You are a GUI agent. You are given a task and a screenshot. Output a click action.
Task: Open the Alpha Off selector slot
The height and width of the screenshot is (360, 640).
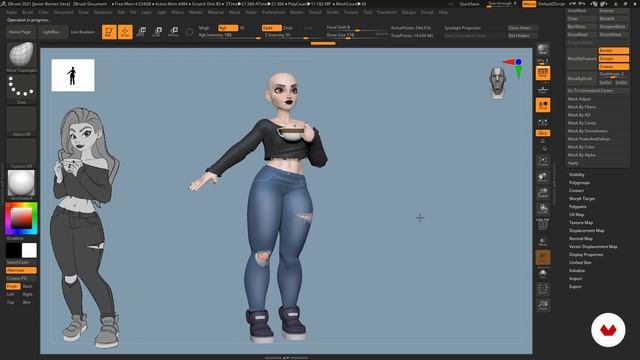point(21,119)
